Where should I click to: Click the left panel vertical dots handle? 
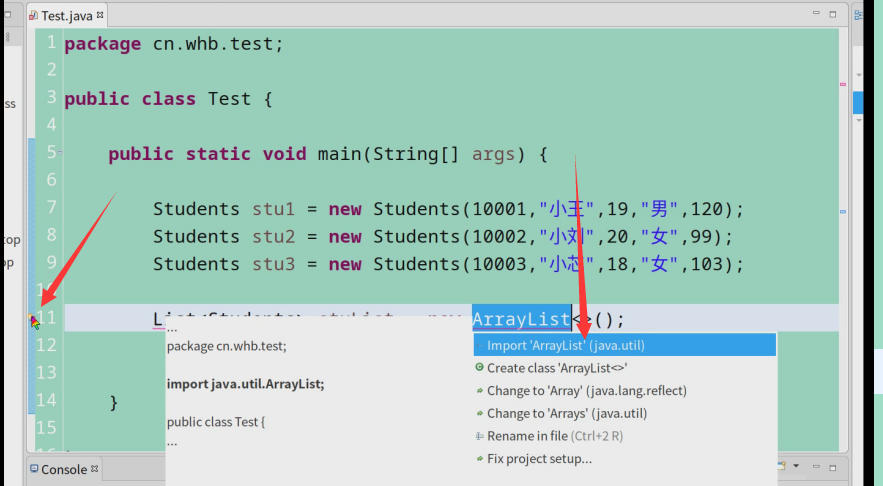pos(8,37)
